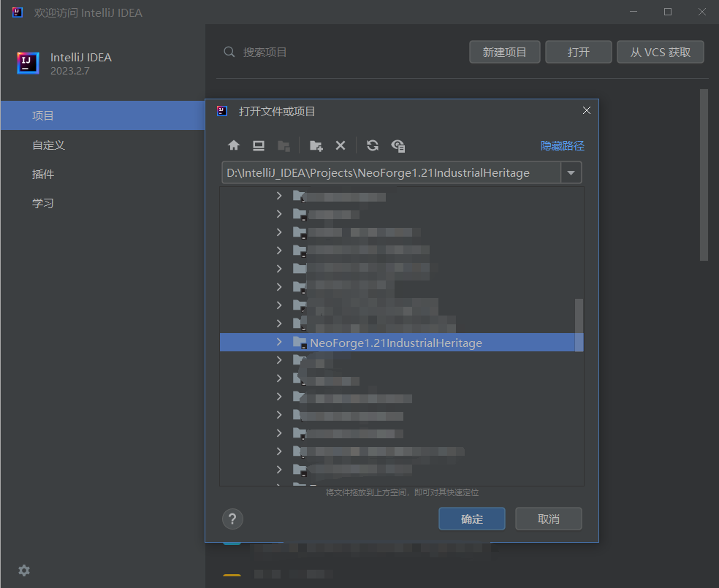Toggle show hidden files icon
Image resolution: width=719 pixels, height=588 pixels.
pyautogui.click(x=398, y=145)
